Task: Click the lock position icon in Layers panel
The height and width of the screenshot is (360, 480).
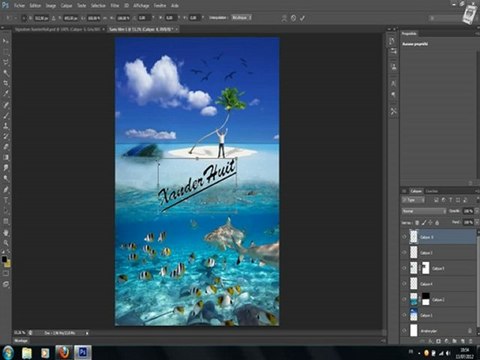Action: [x=430, y=222]
